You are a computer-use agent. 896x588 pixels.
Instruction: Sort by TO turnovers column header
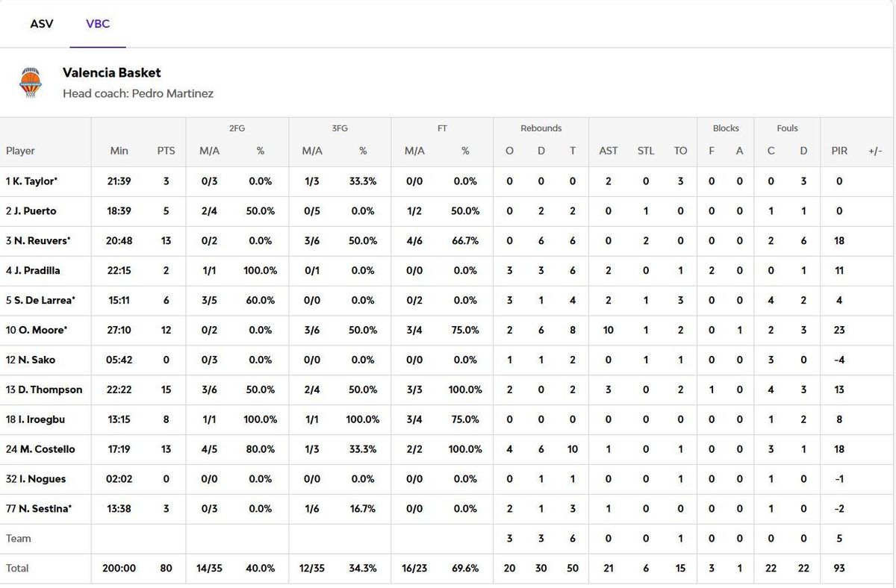(x=680, y=151)
